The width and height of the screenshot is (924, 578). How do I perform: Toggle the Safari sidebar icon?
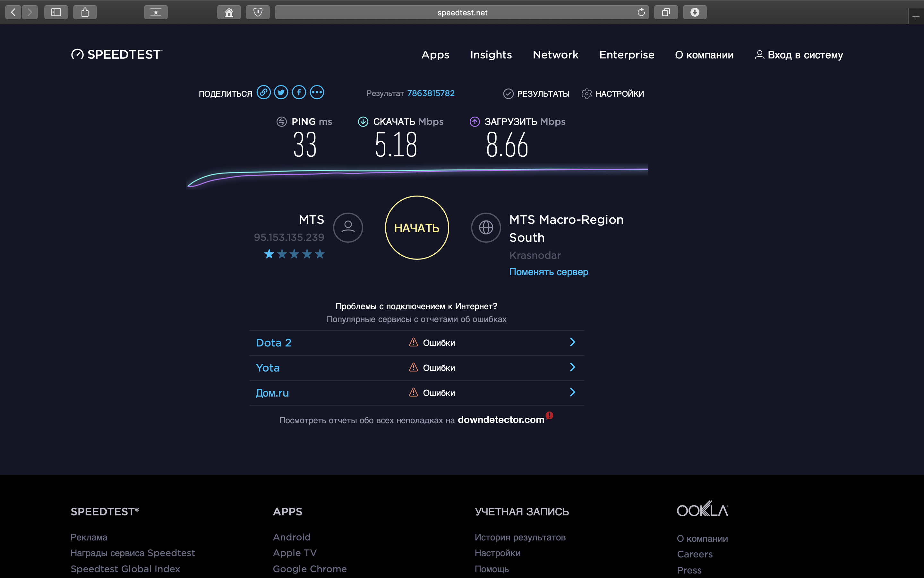tap(56, 12)
